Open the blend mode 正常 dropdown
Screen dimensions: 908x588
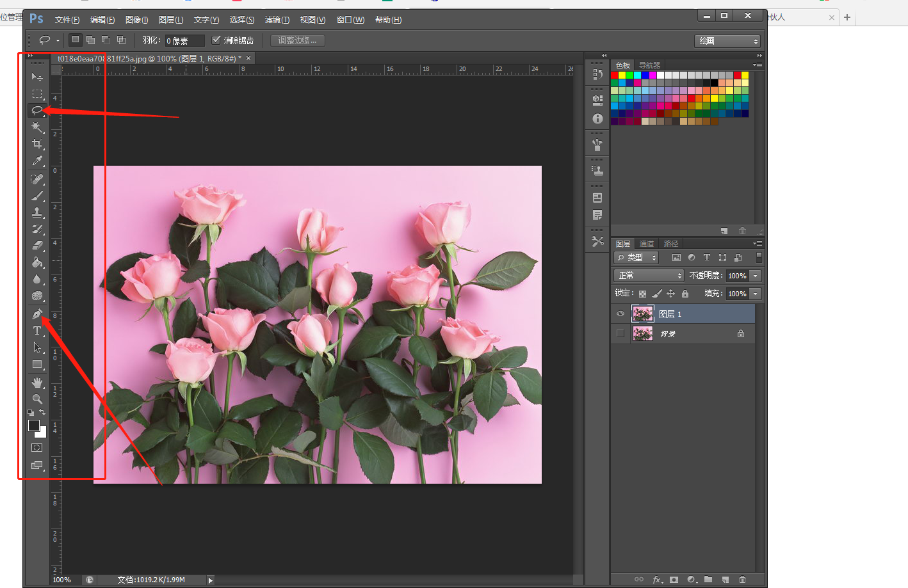(x=649, y=276)
